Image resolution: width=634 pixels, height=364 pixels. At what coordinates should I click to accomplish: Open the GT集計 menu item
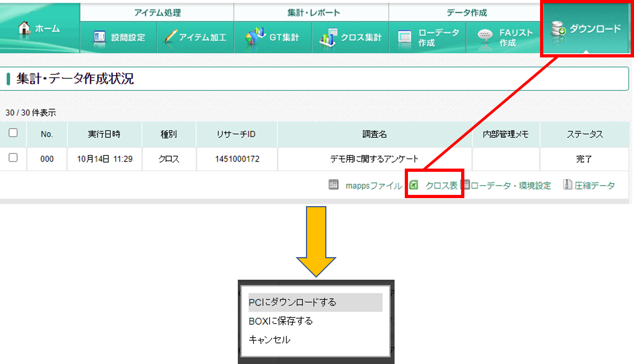(273, 37)
